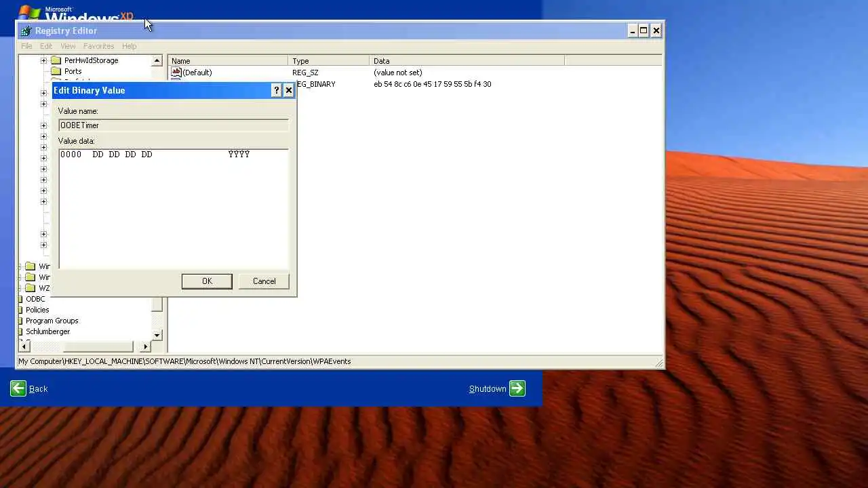Click the green Shutdown arrow icon

[517, 388]
